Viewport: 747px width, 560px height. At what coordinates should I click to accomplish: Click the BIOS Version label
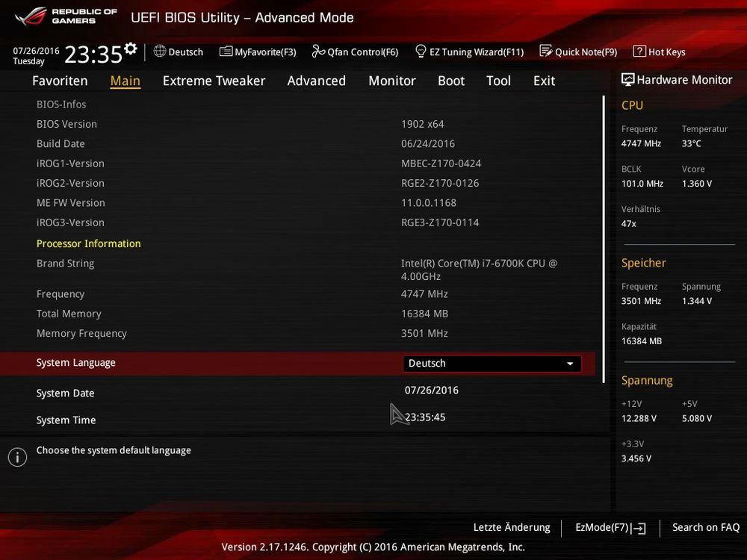tap(66, 124)
